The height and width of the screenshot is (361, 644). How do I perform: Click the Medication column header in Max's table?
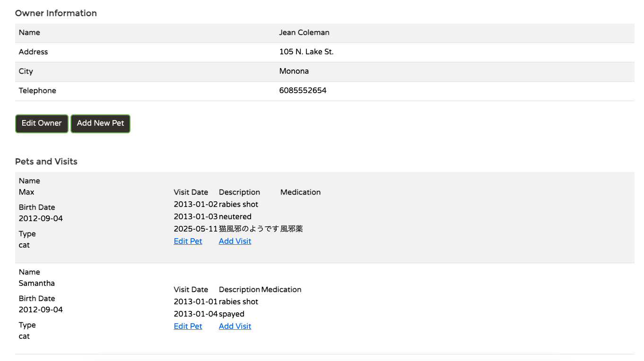pyautogui.click(x=300, y=192)
